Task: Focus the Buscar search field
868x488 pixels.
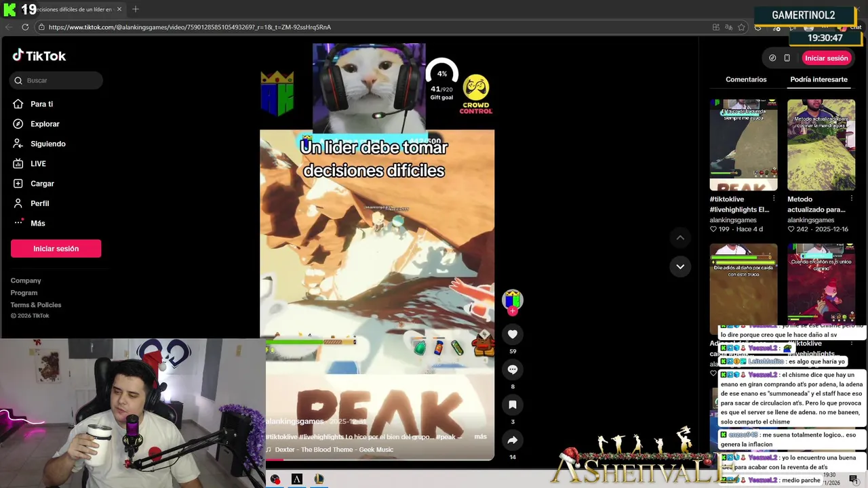Action: pyautogui.click(x=56, y=81)
